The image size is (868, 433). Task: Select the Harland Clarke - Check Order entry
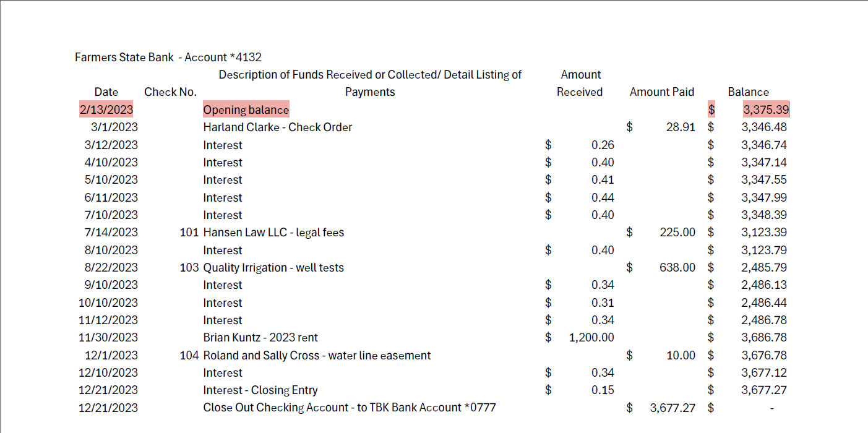(x=278, y=127)
